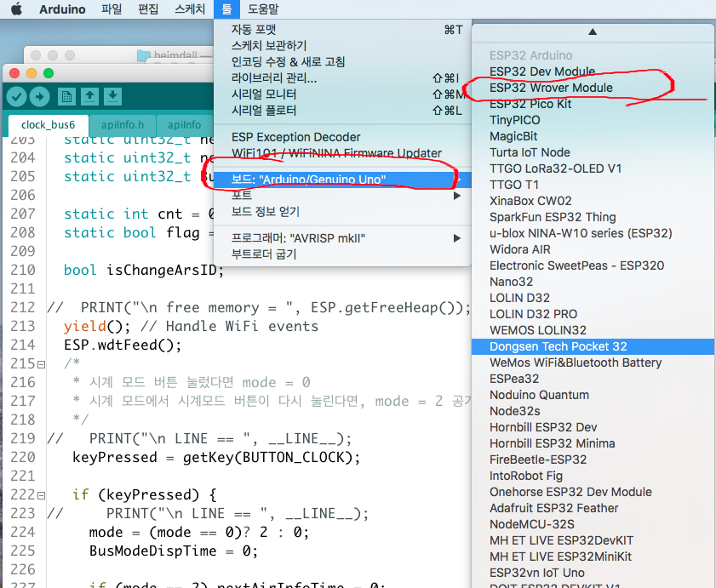Select Turta IoT Node board
This screenshot has height=588, width=716.
593,152
